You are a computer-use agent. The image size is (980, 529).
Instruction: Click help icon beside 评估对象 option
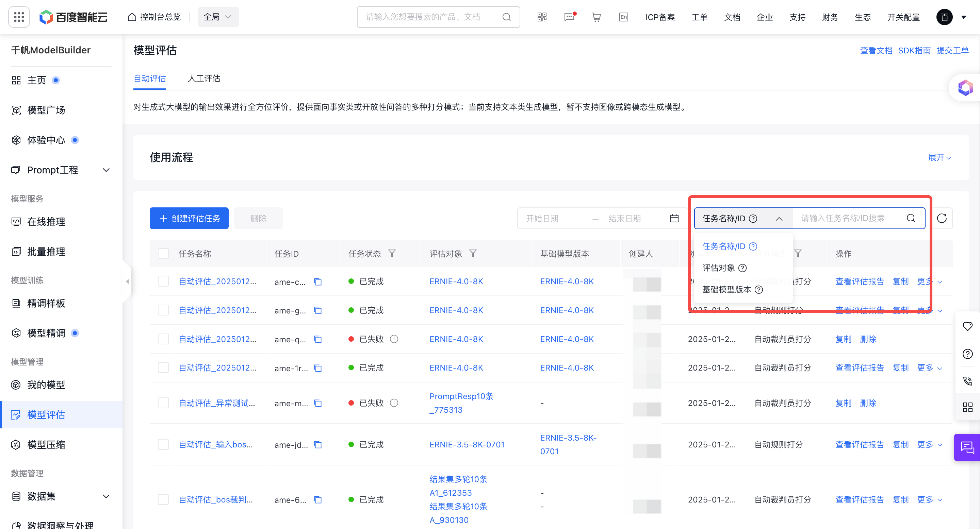pos(742,268)
